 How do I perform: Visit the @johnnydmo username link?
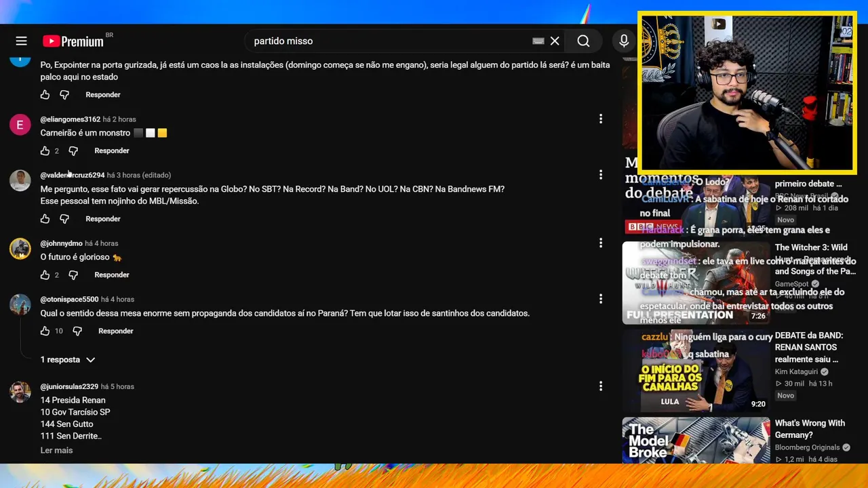pos(62,243)
